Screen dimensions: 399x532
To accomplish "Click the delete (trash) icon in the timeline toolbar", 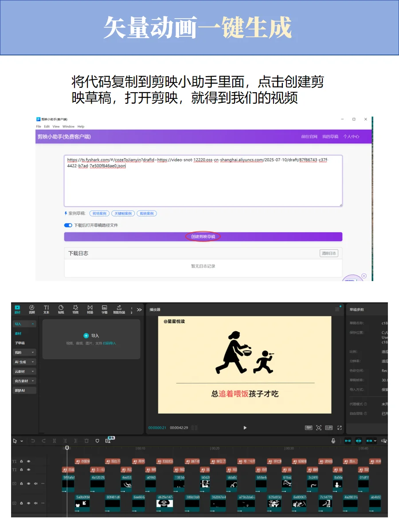I will click(86, 441).
